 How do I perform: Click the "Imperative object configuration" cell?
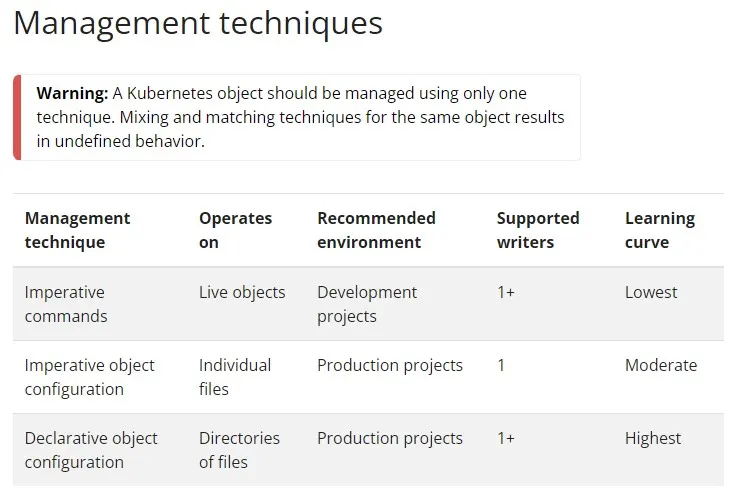(x=89, y=377)
